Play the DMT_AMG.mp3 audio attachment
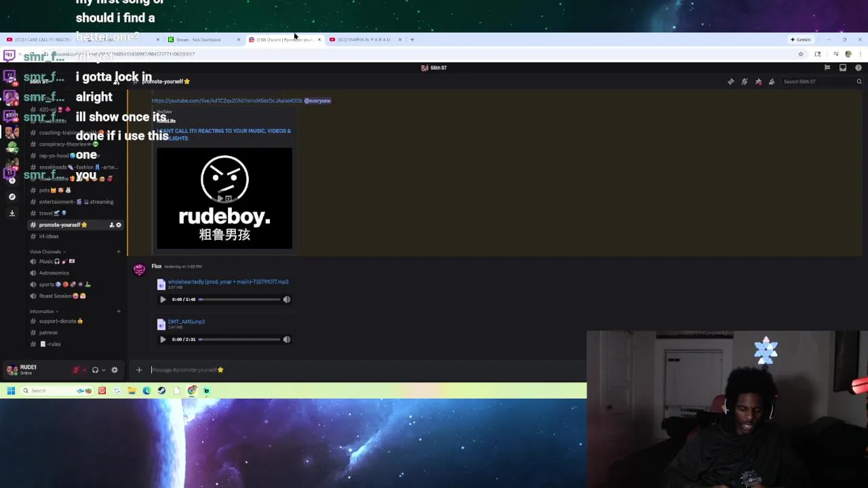The height and width of the screenshot is (488, 868). 163,340
